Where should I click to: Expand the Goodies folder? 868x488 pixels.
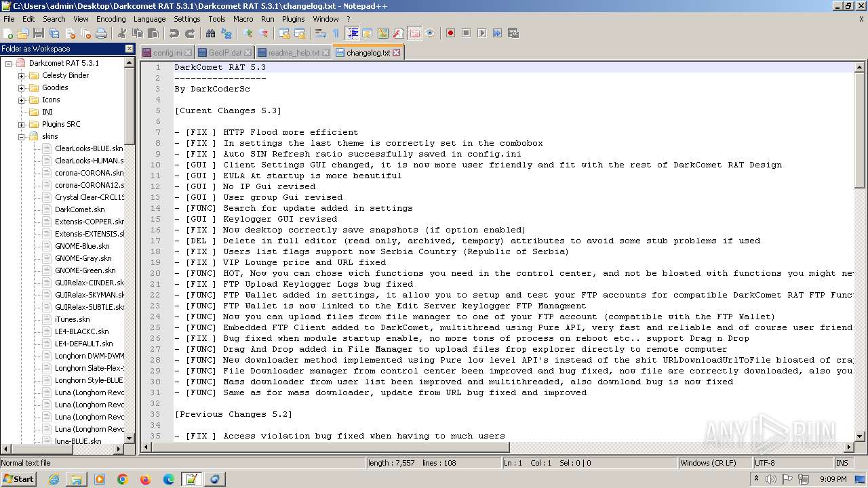(21, 87)
